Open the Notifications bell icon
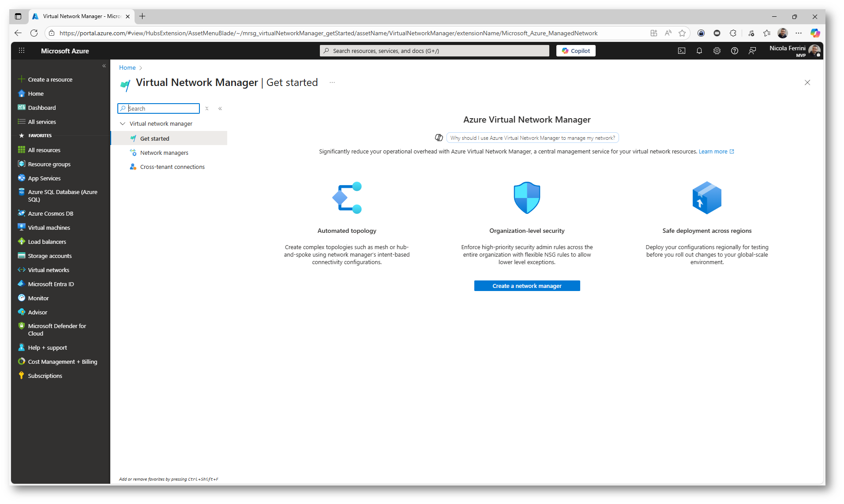844x504 pixels. pyautogui.click(x=699, y=51)
